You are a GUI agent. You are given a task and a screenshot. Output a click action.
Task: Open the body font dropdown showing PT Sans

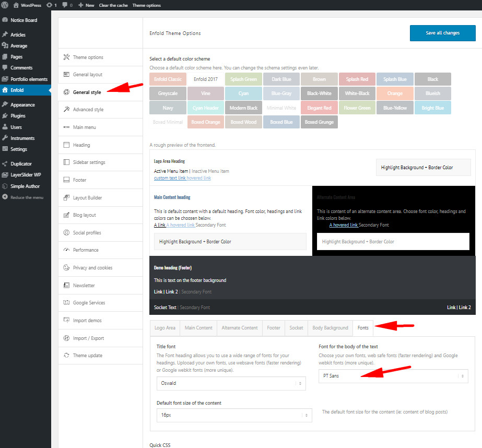click(393, 376)
